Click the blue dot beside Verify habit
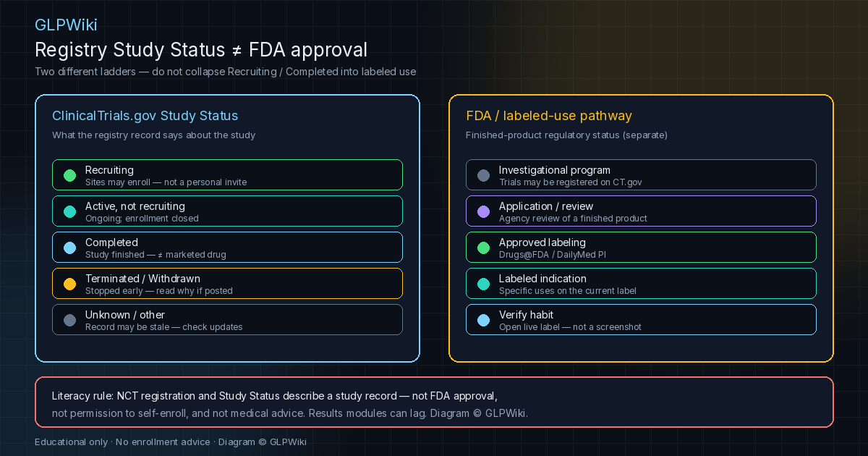Screen dimensions: 868x456 pyautogui.click(x=483, y=320)
